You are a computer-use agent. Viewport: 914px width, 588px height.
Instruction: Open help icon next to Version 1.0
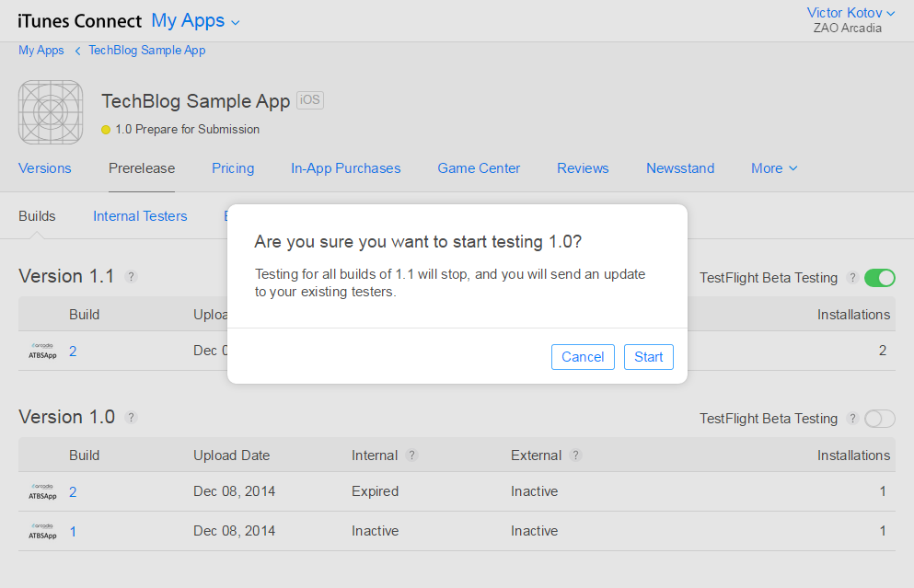coord(131,417)
